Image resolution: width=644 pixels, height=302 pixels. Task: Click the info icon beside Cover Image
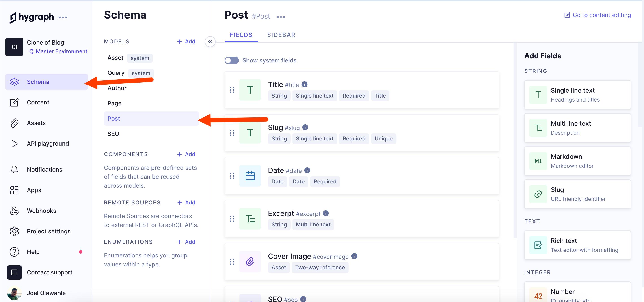pyautogui.click(x=354, y=256)
